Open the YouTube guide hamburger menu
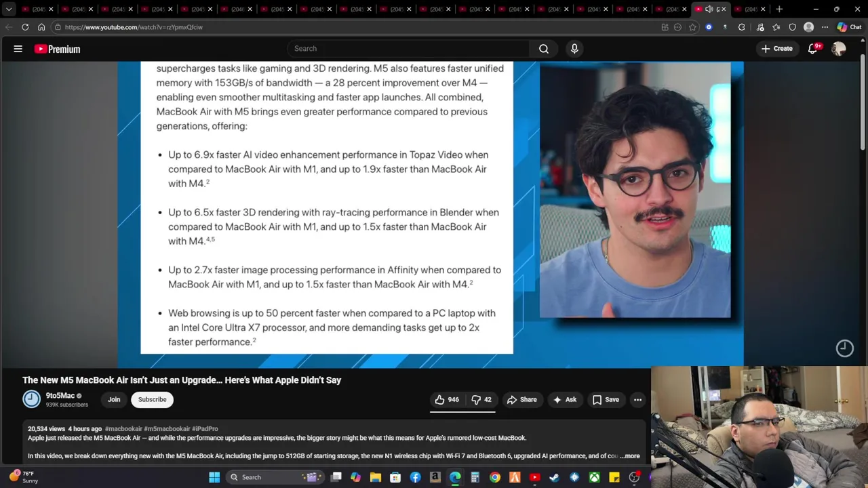868x488 pixels. point(18,49)
